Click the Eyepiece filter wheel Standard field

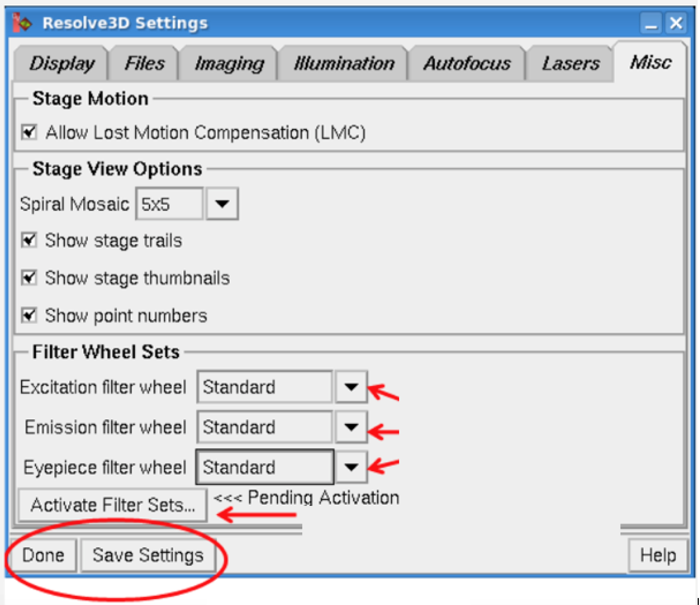(264, 467)
